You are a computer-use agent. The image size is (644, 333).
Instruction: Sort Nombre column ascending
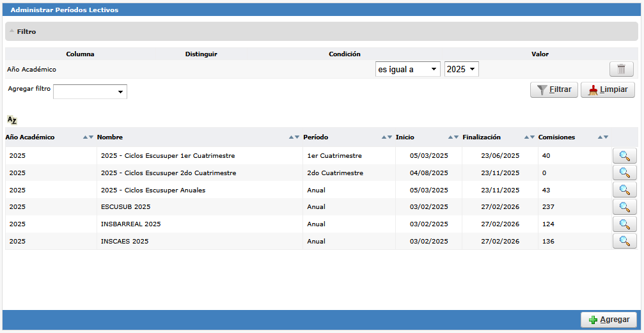pyautogui.click(x=291, y=137)
